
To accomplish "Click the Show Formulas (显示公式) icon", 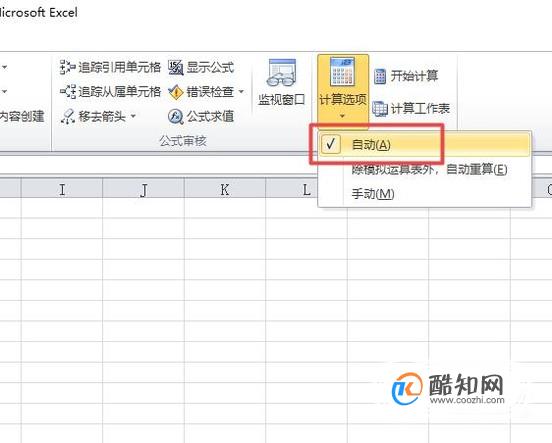I will click(175, 67).
